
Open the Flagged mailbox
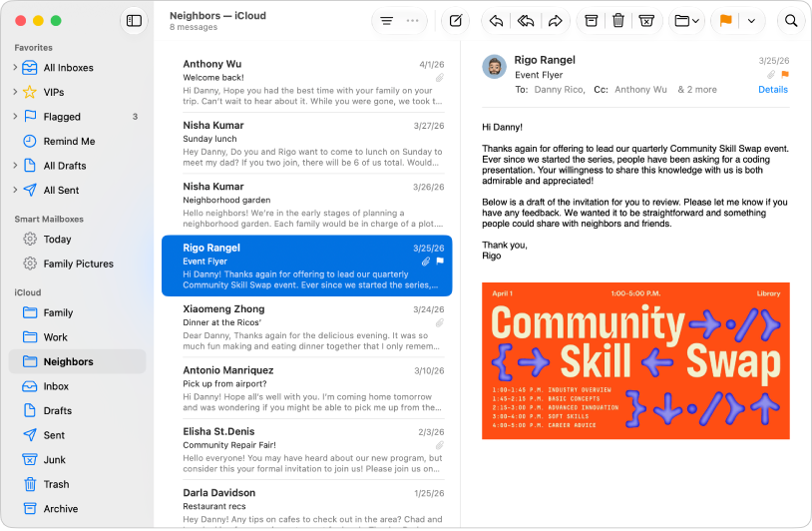click(78, 117)
